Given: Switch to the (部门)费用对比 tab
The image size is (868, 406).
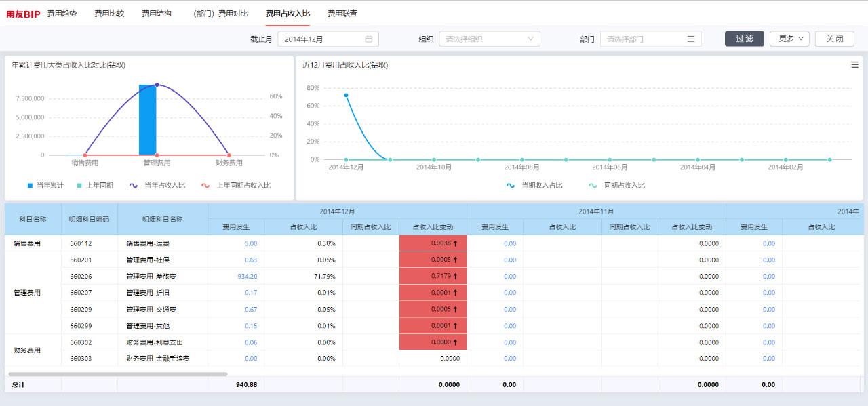Looking at the screenshot, I should click(x=219, y=14).
